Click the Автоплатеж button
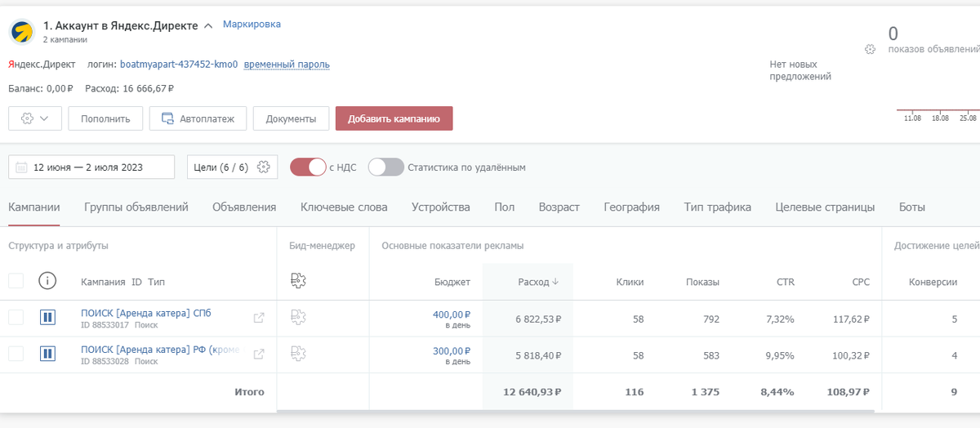Image resolution: width=980 pixels, height=428 pixels. coord(198,118)
